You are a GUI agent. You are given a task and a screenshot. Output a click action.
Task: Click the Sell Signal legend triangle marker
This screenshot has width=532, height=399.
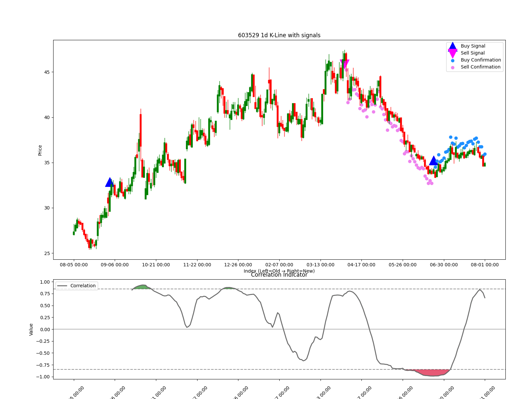(x=453, y=53)
